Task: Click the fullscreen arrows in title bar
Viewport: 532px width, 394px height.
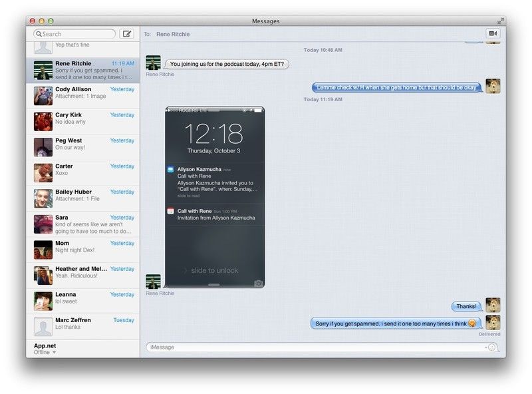Action: click(x=500, y=21)
